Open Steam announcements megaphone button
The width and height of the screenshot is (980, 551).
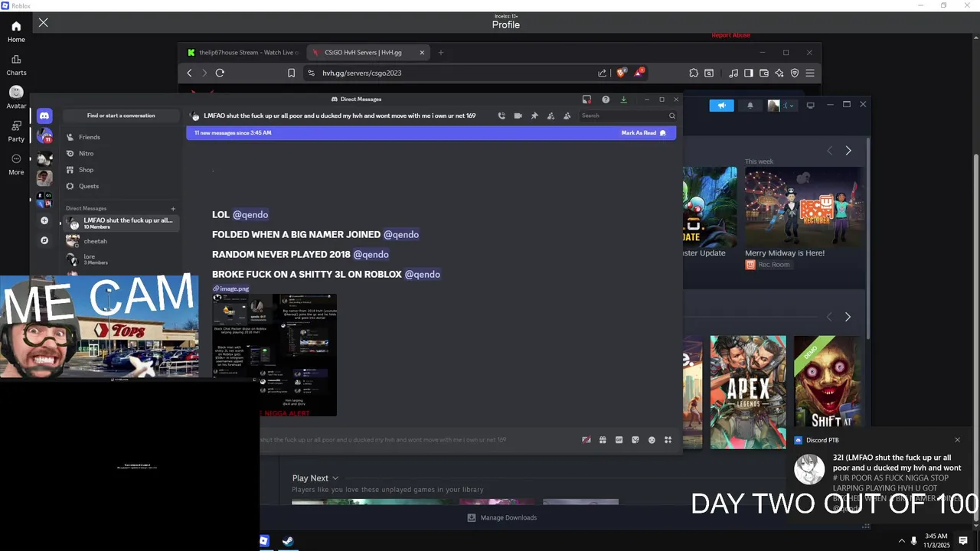coord(721,106)
